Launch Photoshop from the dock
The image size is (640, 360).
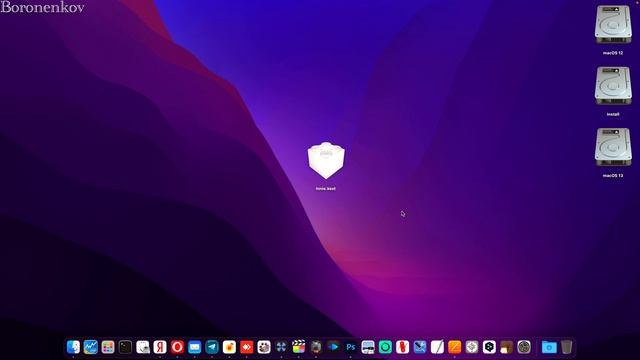click(351, 347)
